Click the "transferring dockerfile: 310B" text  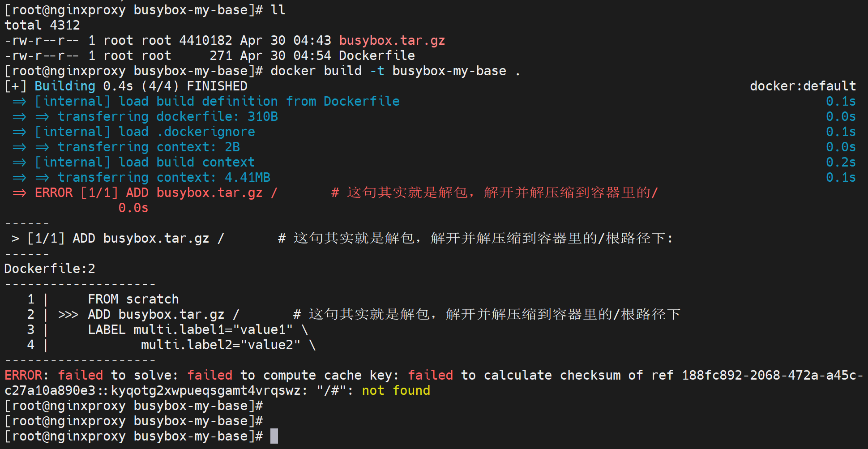coord(167,116)
